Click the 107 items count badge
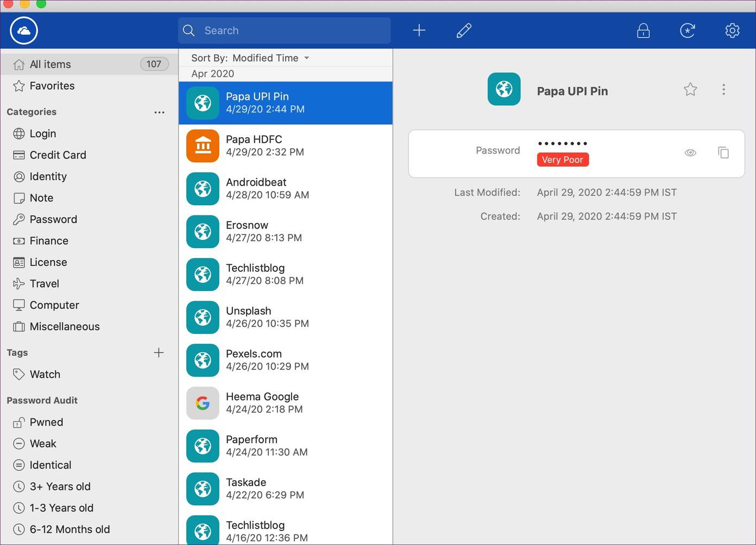 154,64
